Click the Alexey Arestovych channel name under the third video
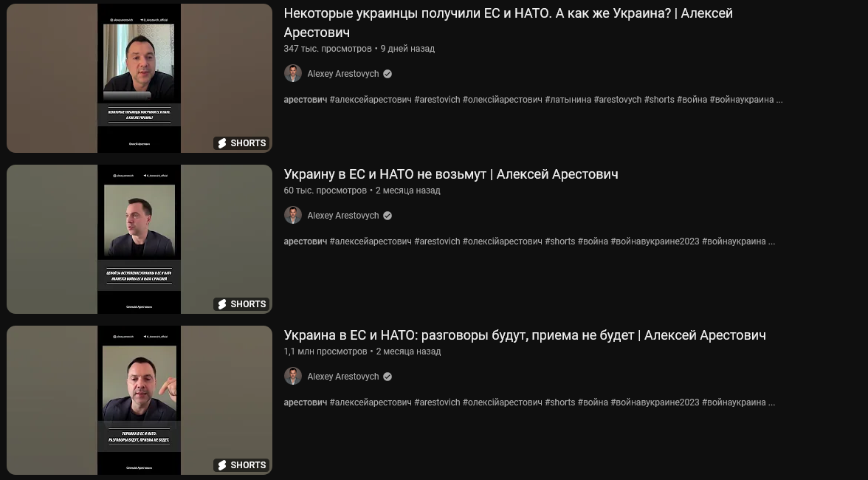Image resolution: width=868 pixels, height=480 pixels. click(343, 377)
